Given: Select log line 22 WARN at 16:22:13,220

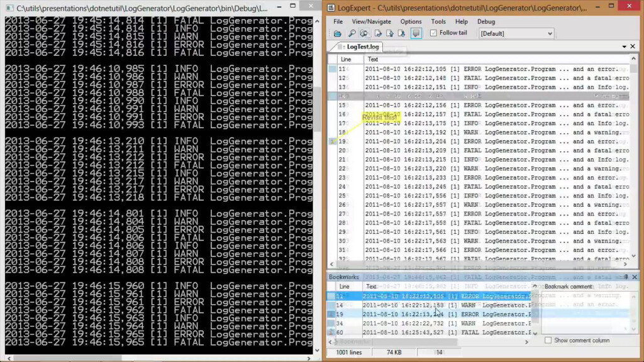Looking at the screenshot, I should coord(479,168).
